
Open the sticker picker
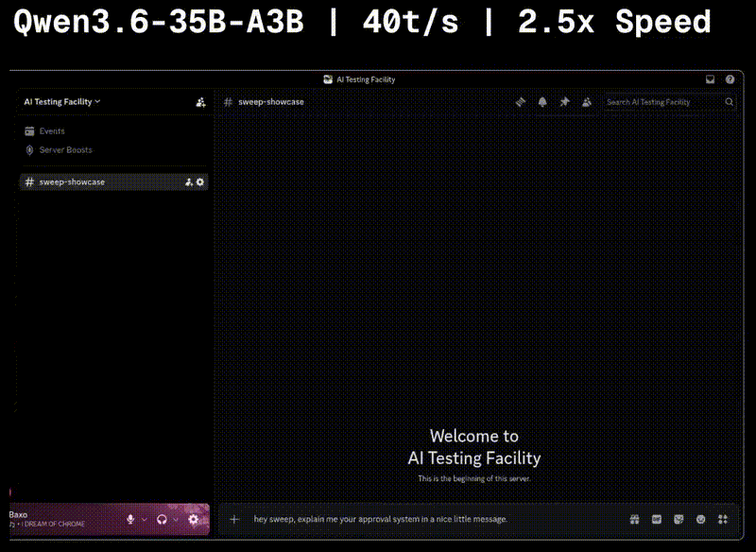click(x=679, y=519)
